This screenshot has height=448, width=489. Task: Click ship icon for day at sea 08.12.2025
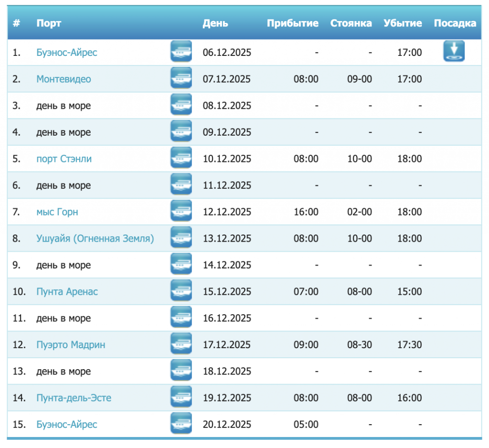coord(181,105)
